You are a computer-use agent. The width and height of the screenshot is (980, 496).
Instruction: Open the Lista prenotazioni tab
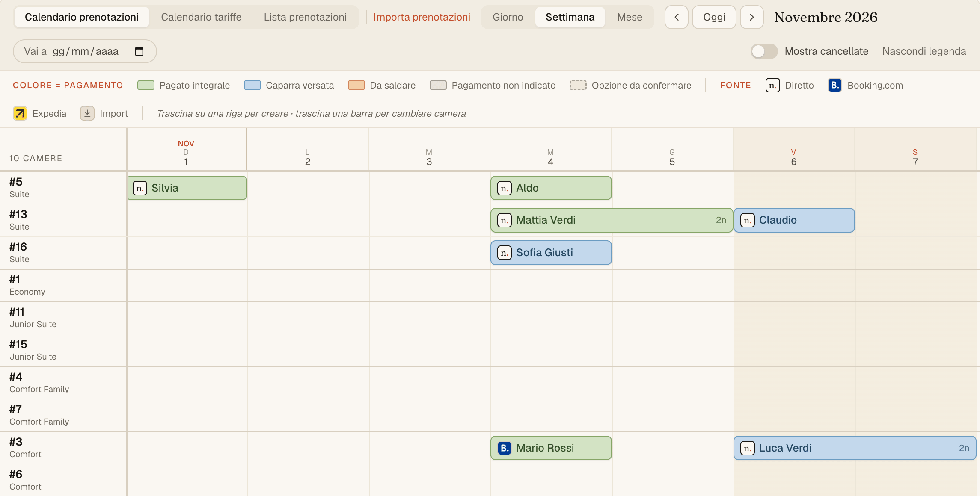coord(305,17)
